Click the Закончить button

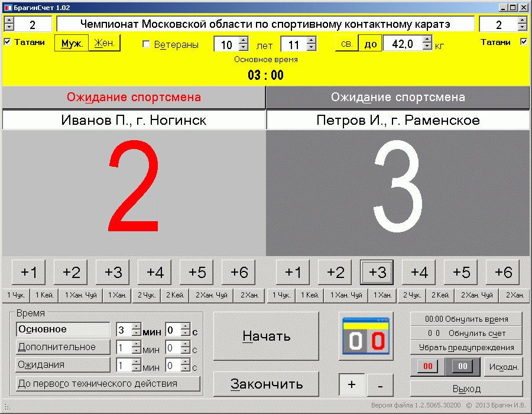(267, 384)
